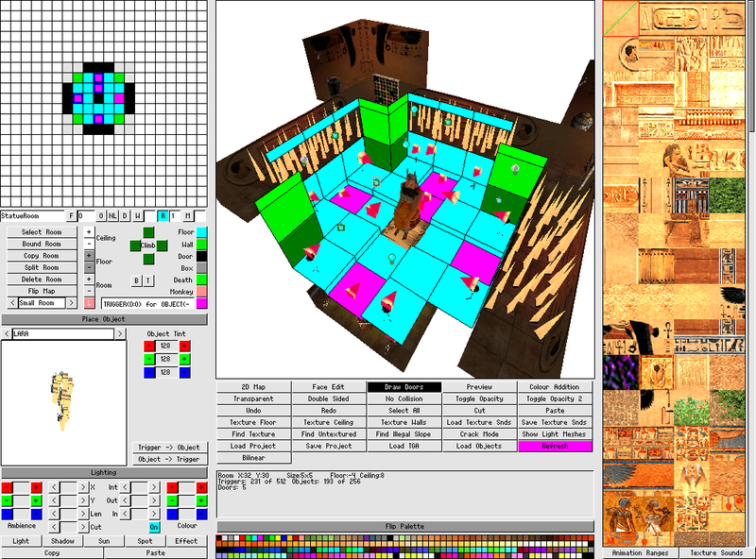The image size is (756, 559).
Task: Toggle Bilinear filtering
Action: coord(253,458)
